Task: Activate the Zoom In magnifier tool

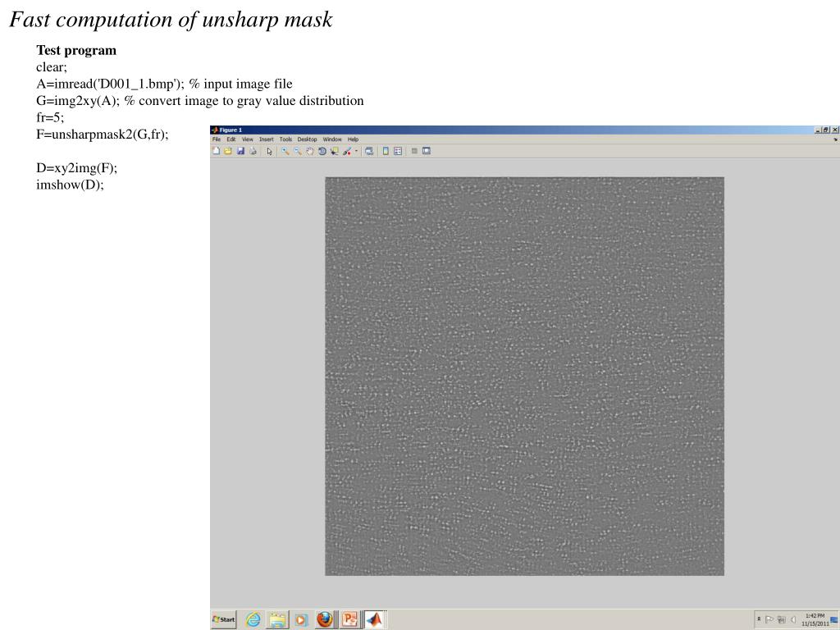Action: coord(285,151)
